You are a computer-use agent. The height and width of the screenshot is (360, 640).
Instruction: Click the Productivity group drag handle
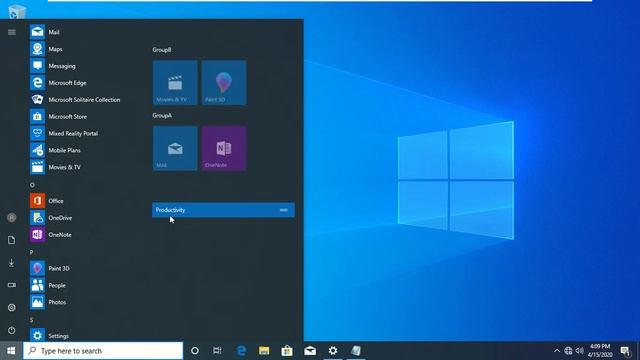click(284, 210)
